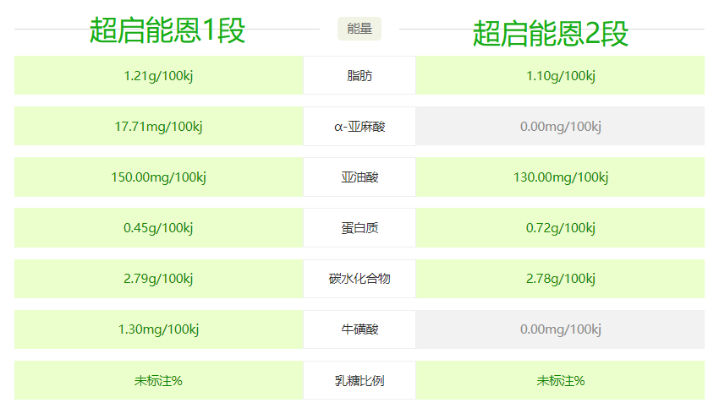The width and height of the screenshot is (720, 409).
Task: Select the greyed 0.00mg/100kj in 牛磺酸 row
Action: coord(560,329)
